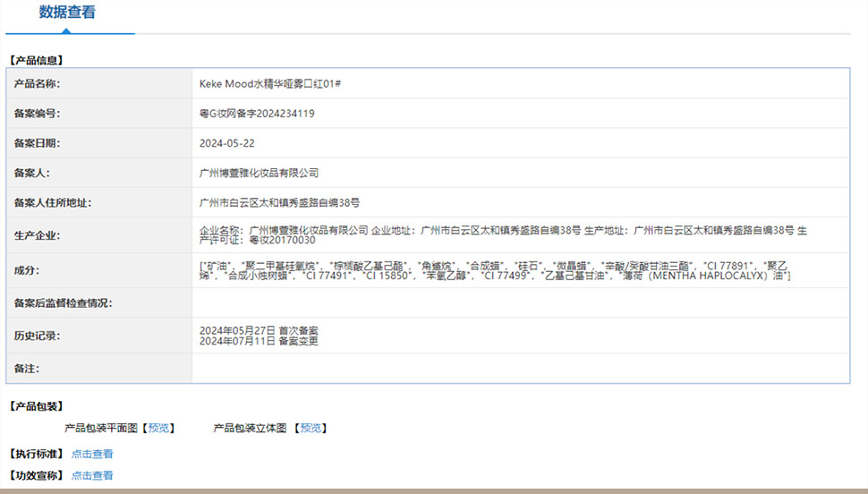Click the 备案日期 row label
The height and width of the screenshot is (494, 868).
[x=37, y=143]
